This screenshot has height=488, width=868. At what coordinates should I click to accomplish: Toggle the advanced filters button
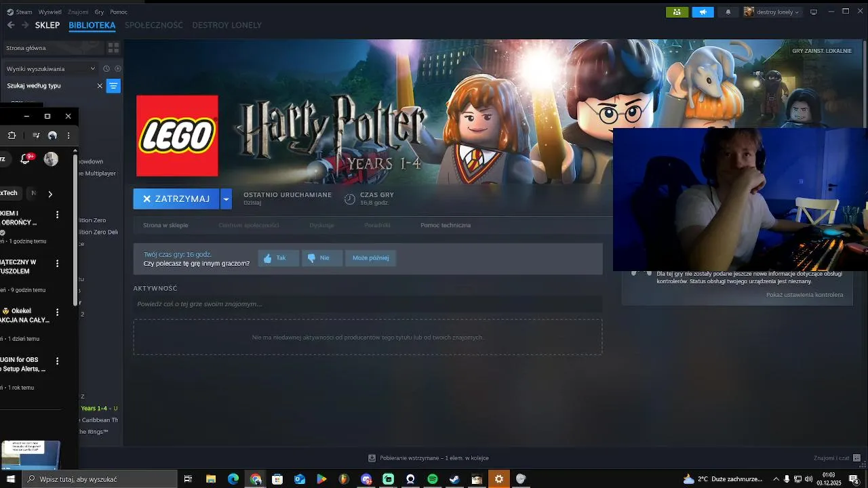(x=113, y=86)
